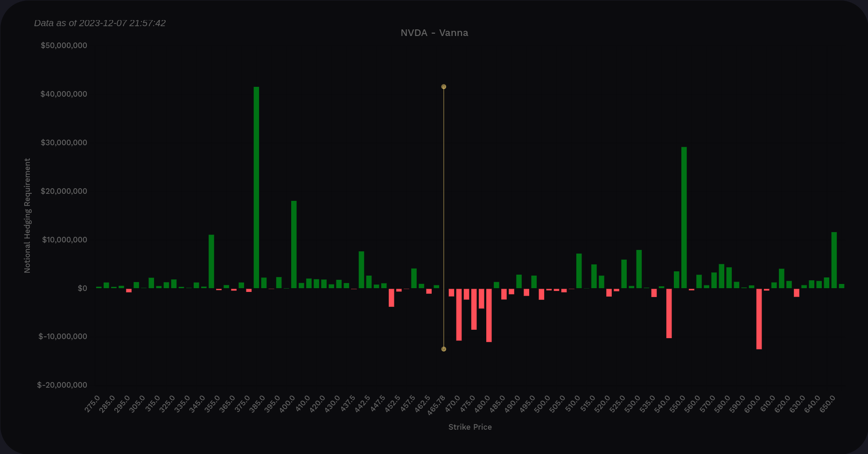868x454 pixels.
Task: Click the green bar at strike 530
Action: click(x=639, y=269)
